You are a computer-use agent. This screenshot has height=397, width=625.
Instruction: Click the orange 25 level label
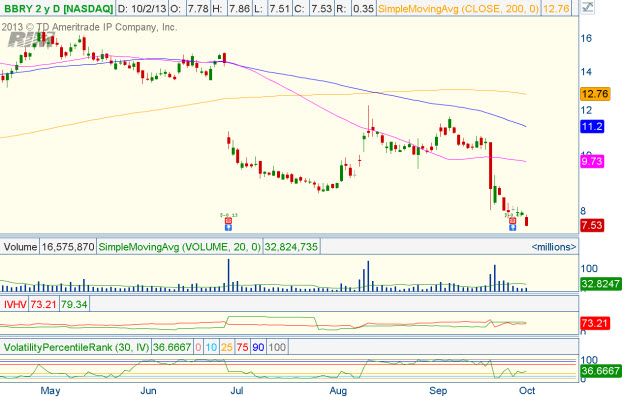tap(227, 347)
